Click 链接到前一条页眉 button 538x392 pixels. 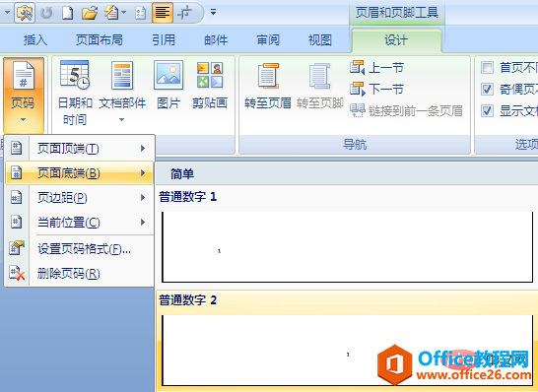[406, 110]
